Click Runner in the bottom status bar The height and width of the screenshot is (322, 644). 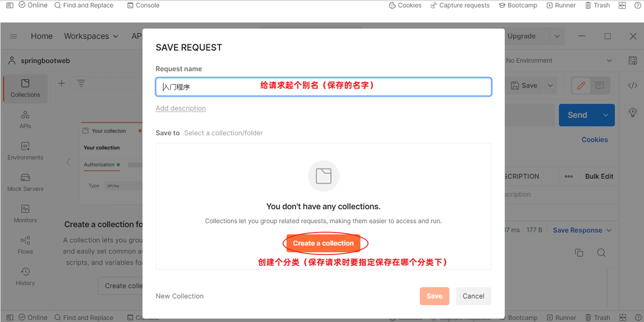click(x=561, y=317)
